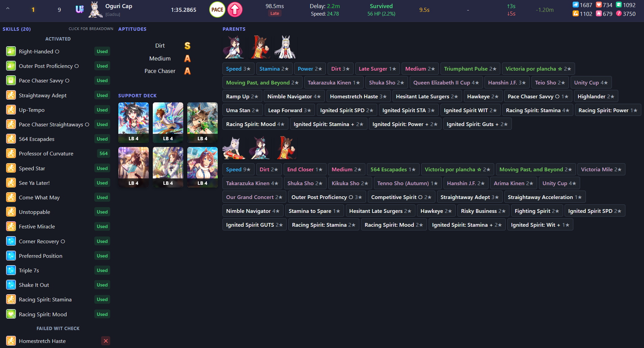Click the Straightaway Acceleration 1★ tag

pyautogui.click(x=545, y=197)
